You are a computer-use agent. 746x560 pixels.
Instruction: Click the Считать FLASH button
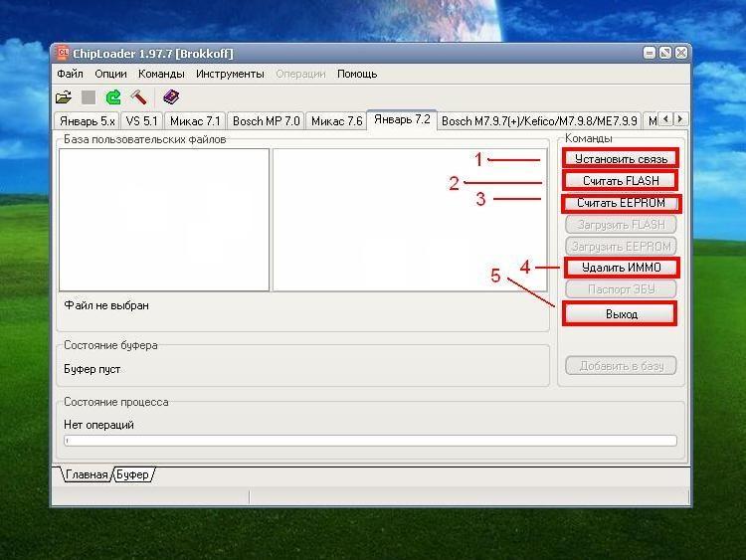620,181
